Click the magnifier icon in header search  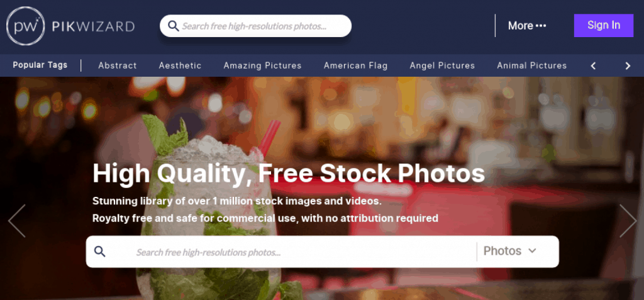pyautogui.click(x=174, y=26)
